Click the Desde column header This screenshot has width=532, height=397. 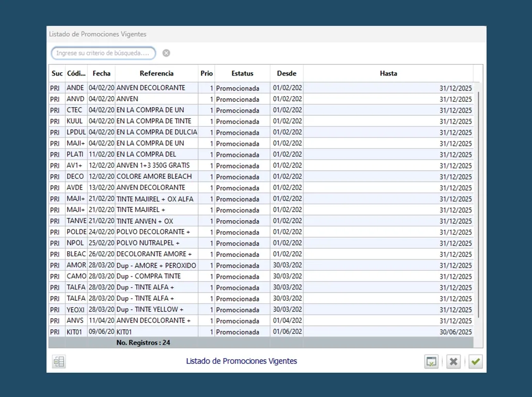(286, 73)
